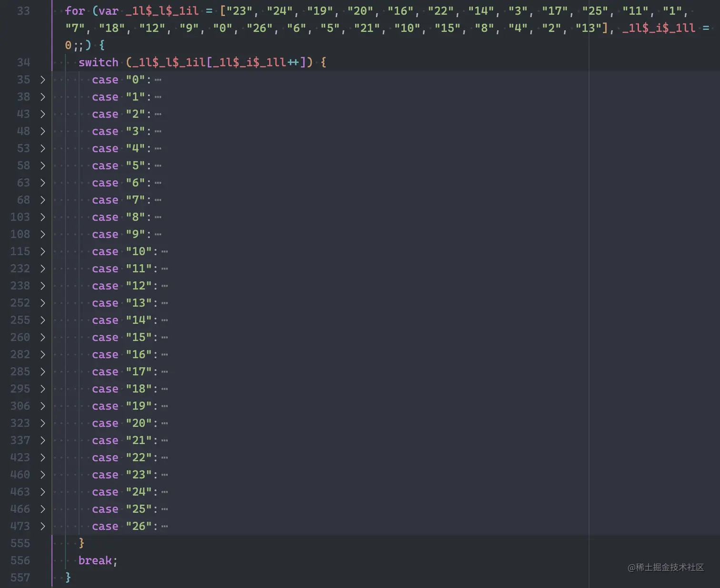
Task: Click the "15" string label on line 260
Action: tap(139, 337)
